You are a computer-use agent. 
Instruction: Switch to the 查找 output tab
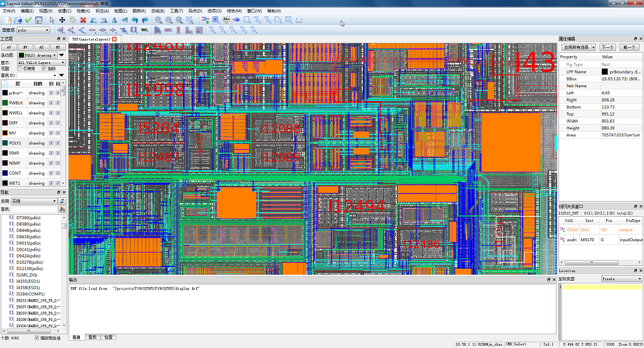tap(92, 337)
